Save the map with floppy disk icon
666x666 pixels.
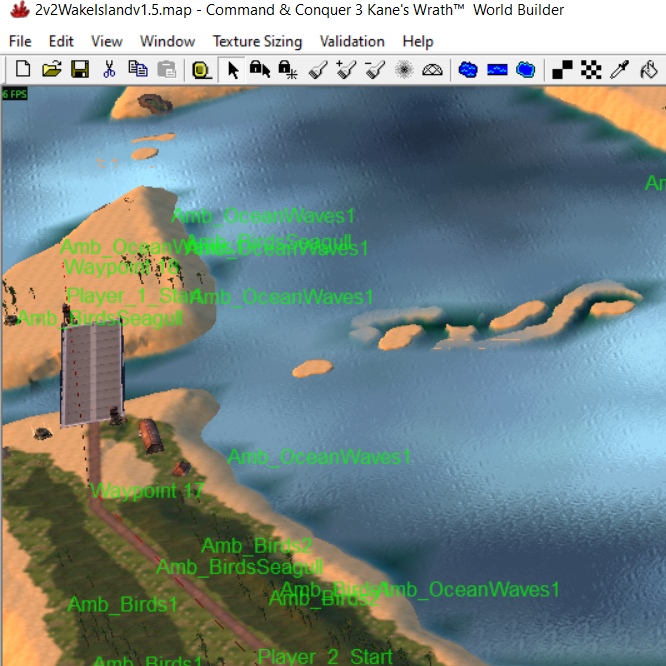coord(80,69)
